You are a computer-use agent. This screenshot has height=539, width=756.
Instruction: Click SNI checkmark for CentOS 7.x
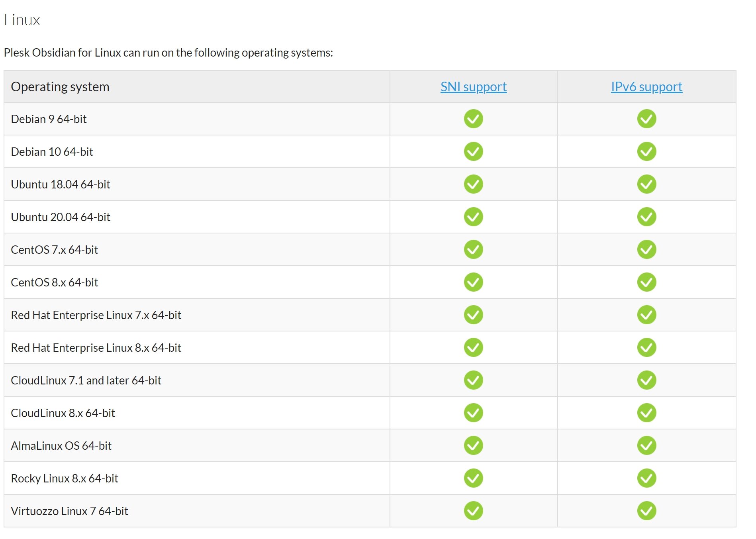[473, 249]
